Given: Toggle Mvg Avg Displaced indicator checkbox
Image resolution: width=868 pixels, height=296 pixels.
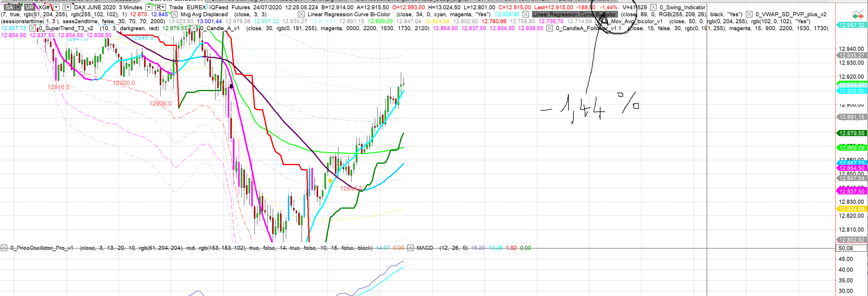Looking at the screenshot, I should pos(175,14).
